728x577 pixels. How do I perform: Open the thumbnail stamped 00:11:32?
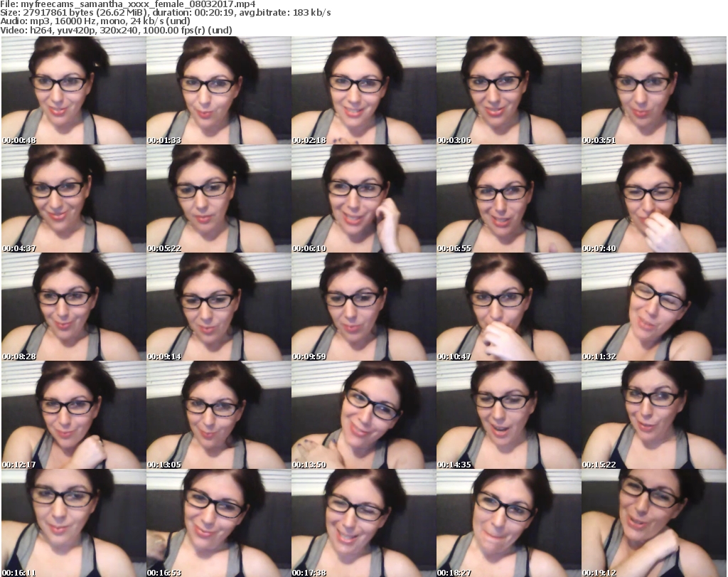click(654, 307)
